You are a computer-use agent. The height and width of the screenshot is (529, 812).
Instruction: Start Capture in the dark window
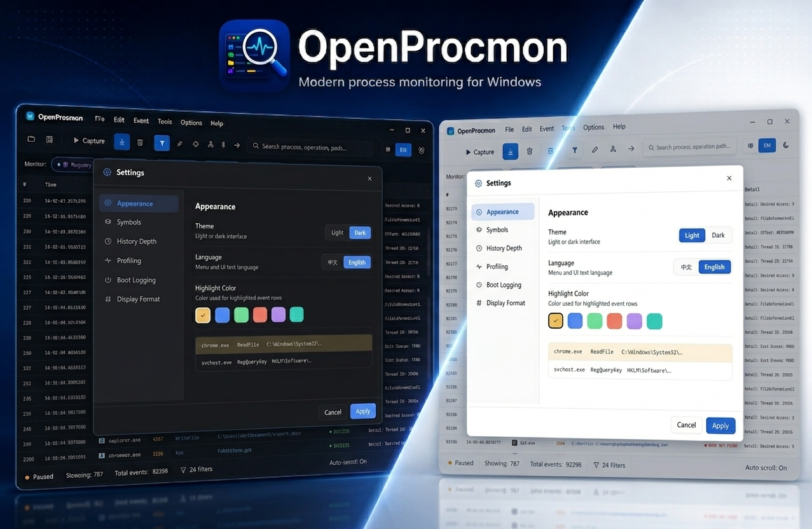(89, 141)
